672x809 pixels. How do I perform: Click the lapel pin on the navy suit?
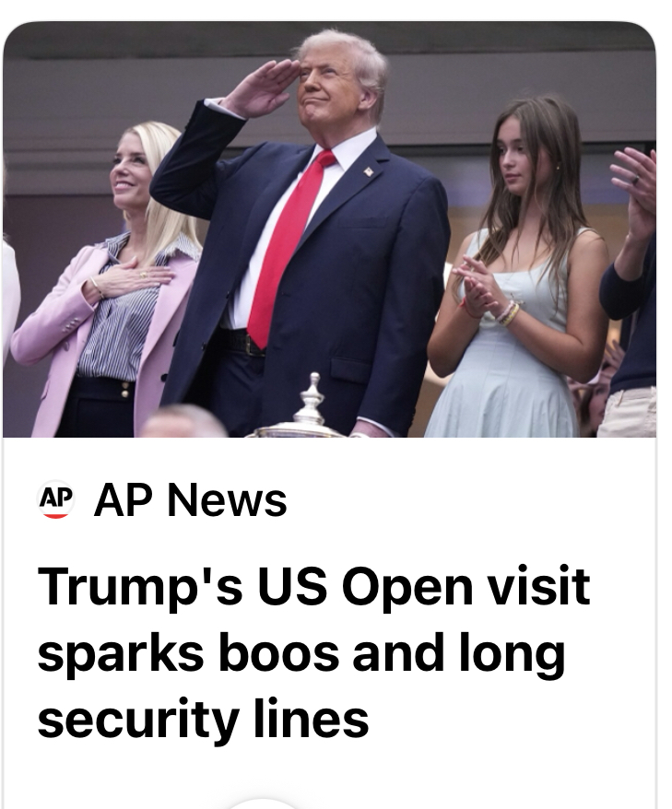tap(369, 171)
